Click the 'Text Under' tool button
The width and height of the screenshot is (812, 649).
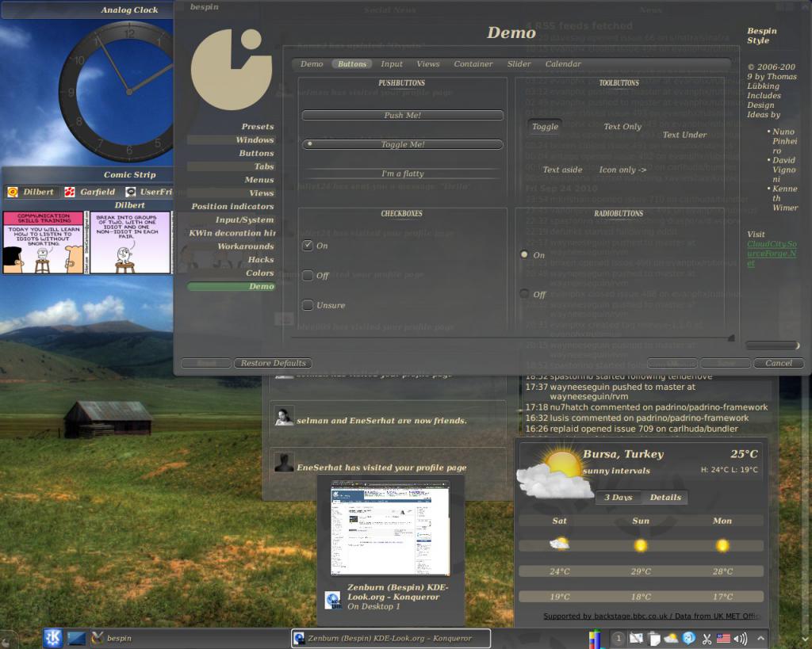click(x=684, y=135)
